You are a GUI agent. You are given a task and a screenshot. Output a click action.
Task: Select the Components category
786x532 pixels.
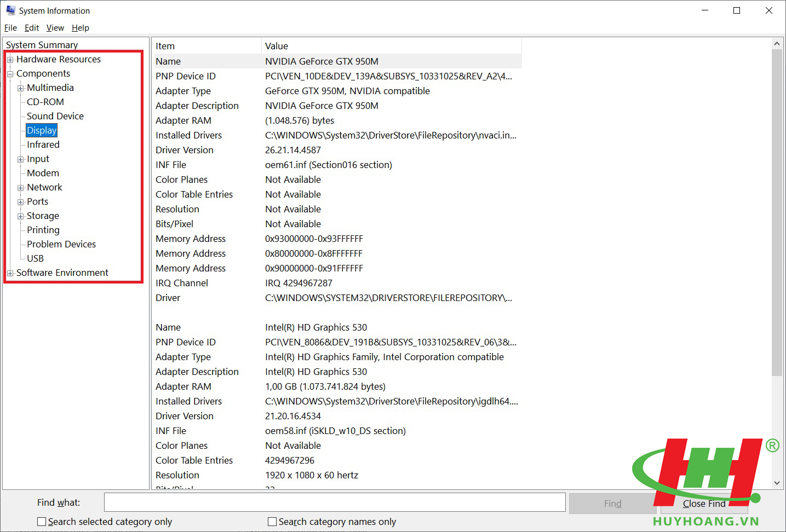tap(43, 73)
